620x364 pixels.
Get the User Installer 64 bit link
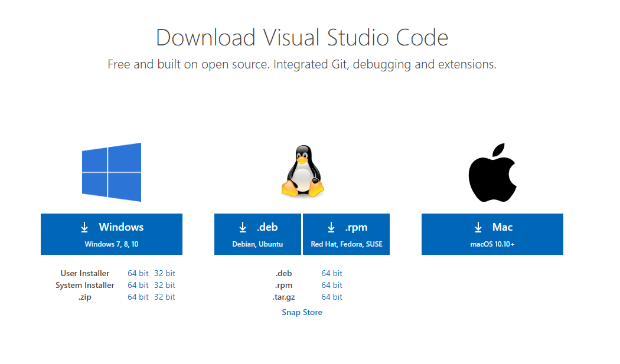pos(138,273)
